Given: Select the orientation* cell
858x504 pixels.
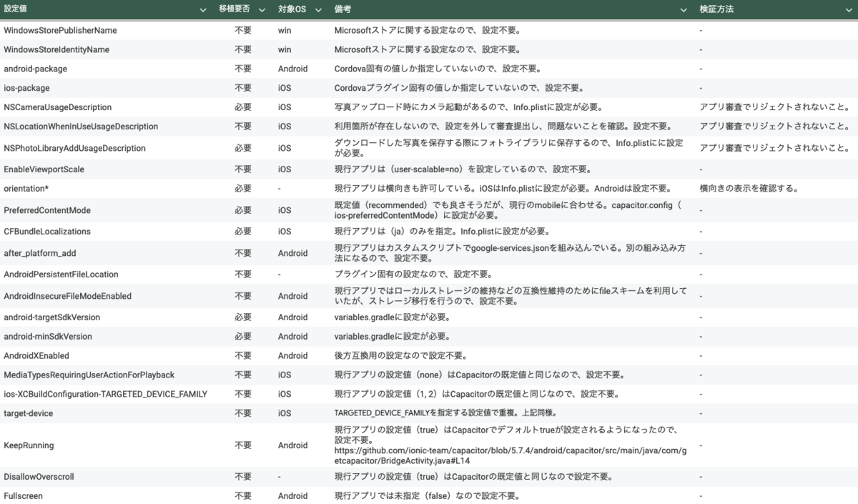Looking at the screenshot, I should [26, 189].
